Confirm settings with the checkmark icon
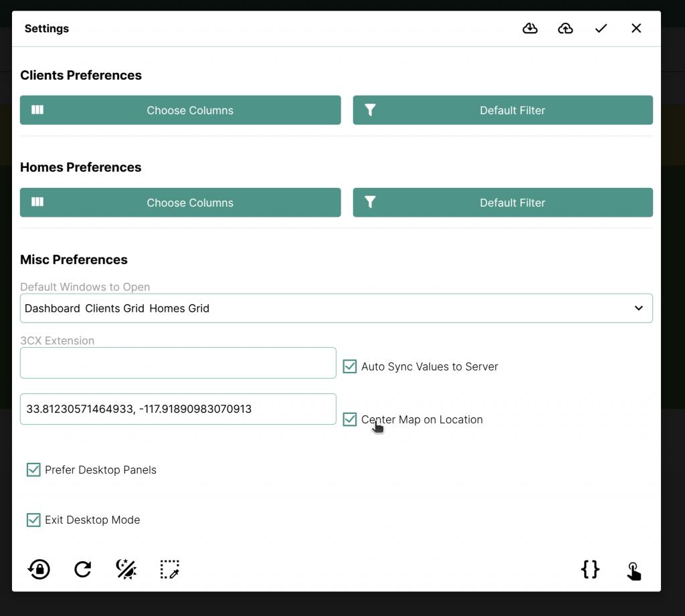The image size is (685, 616). pos(601,28)
